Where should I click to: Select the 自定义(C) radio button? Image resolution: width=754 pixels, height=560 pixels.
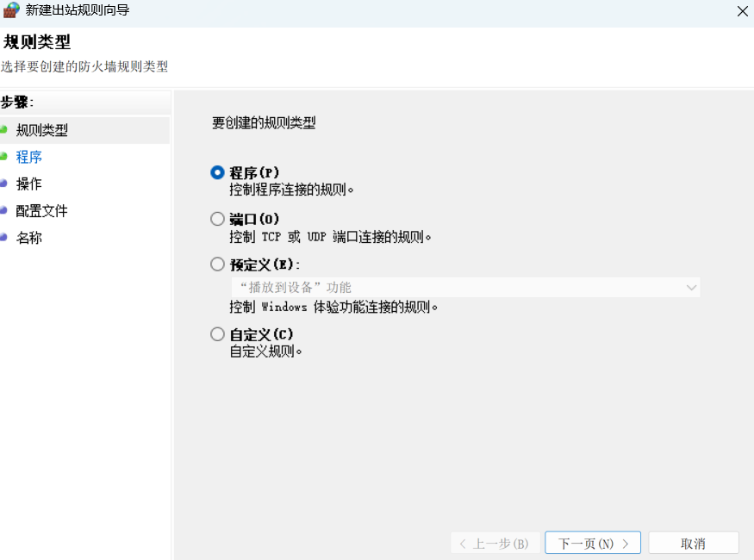click(217, 334)
